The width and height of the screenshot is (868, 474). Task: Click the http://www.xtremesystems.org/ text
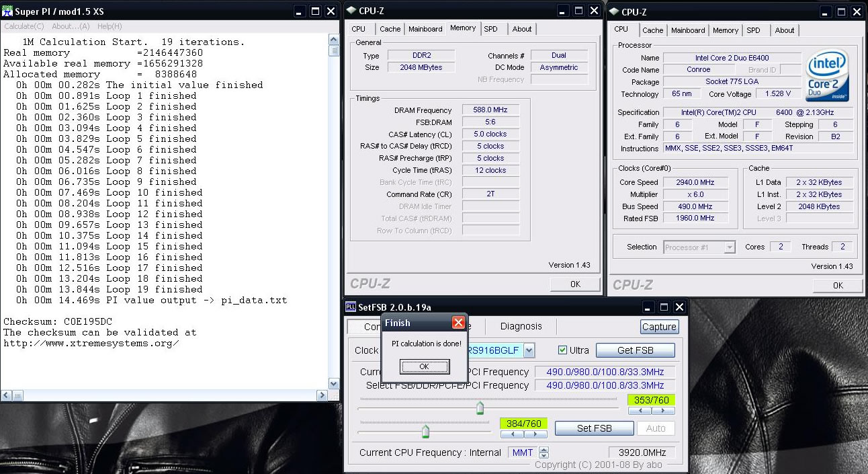(x=91, y=343)
